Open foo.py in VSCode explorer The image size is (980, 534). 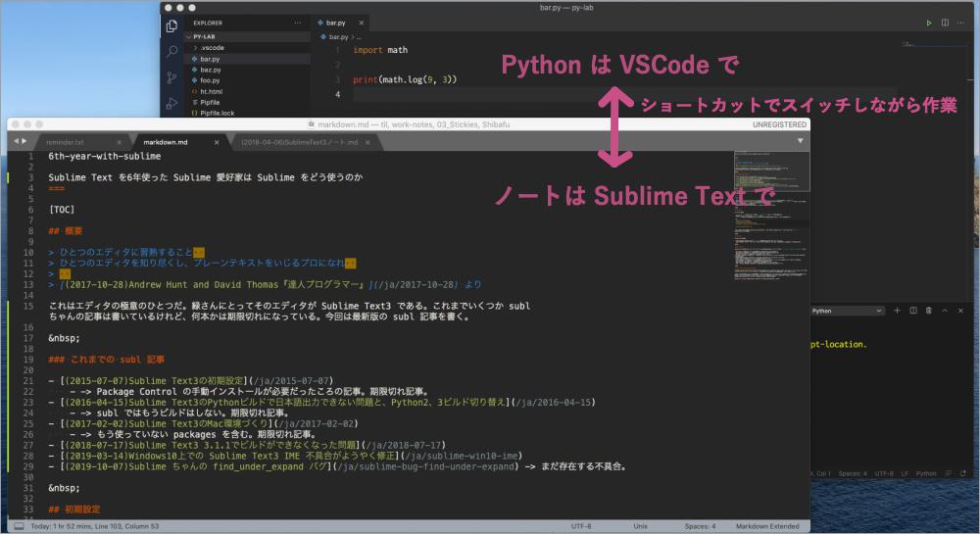pos(247,80)
